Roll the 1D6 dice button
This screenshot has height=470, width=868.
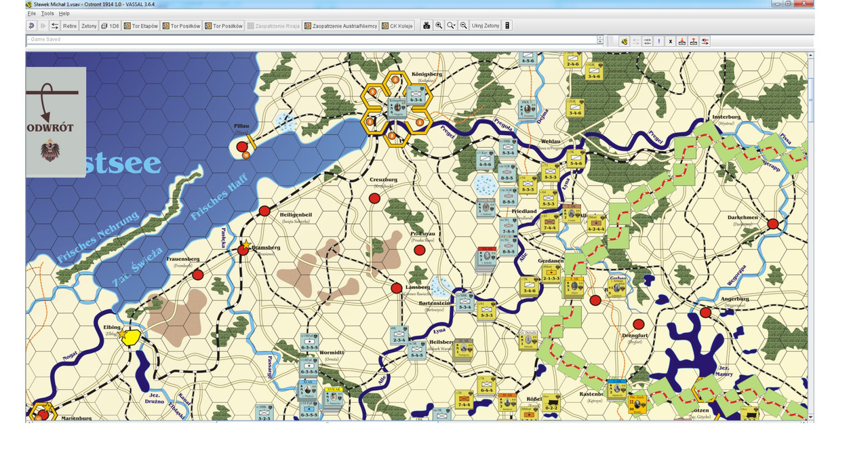point(110,26)
